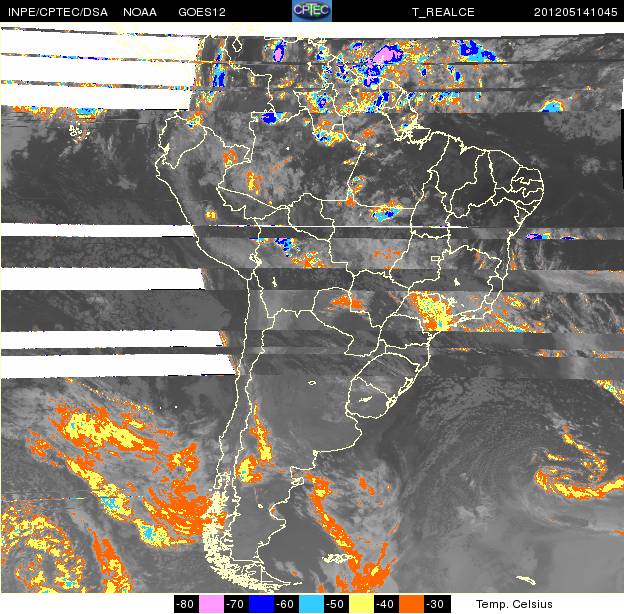Select the INPE/CPTEC/DSA header text
The width and height of the screenshot is (624, 614).
pyautogui.click(x=58, y=12)
